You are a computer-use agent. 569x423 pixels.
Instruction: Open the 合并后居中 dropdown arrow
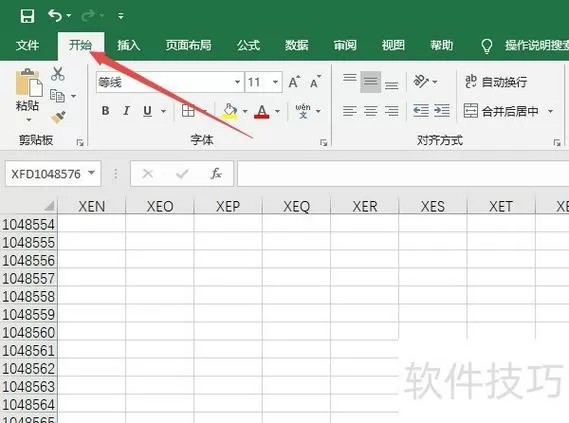click(550, 111)
